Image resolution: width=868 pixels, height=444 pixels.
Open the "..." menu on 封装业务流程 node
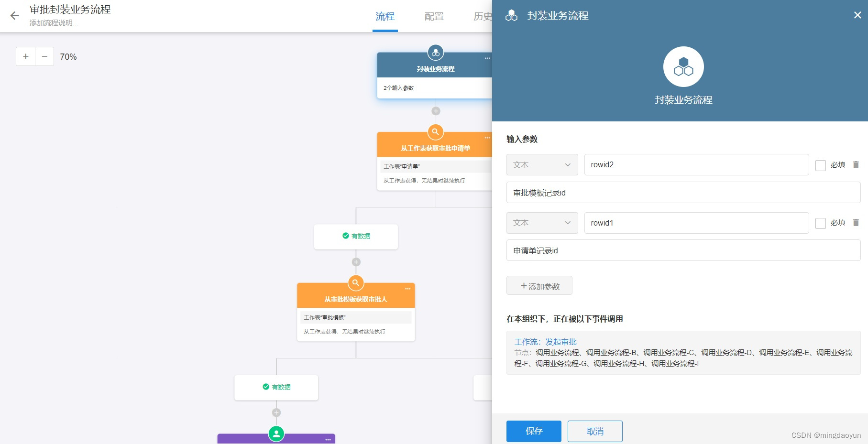[x=487, y=58]
